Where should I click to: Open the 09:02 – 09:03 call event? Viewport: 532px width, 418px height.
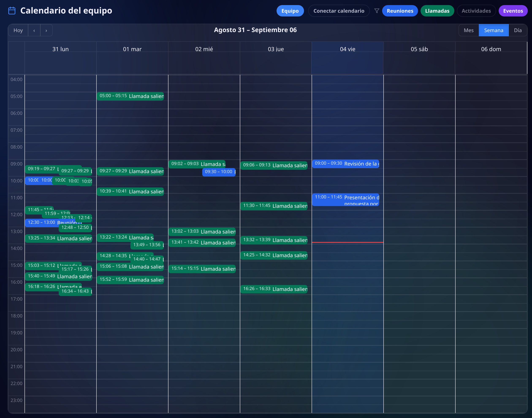(197, 164)
